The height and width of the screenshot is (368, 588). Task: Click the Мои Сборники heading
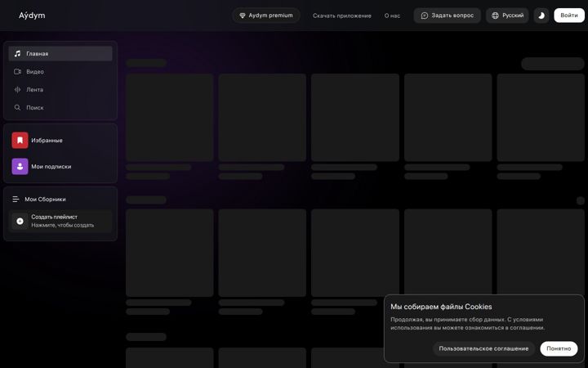click(45, 200)
